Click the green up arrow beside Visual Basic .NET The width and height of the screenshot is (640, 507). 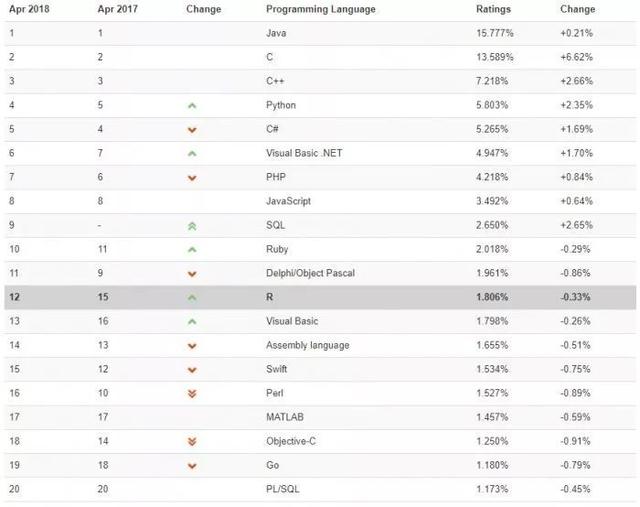click(x=192, y=153)
